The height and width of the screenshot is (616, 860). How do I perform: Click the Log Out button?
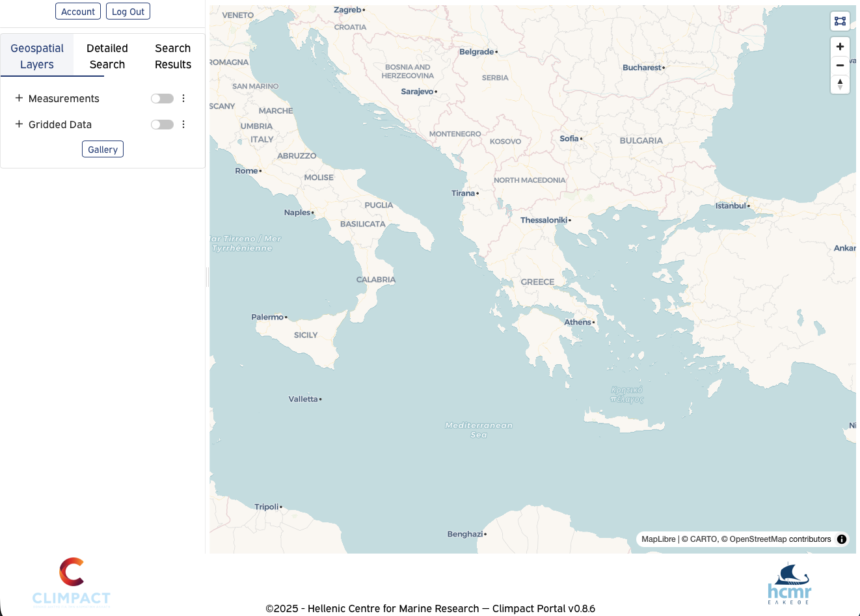pyautogui.click(x=128, y=10)
